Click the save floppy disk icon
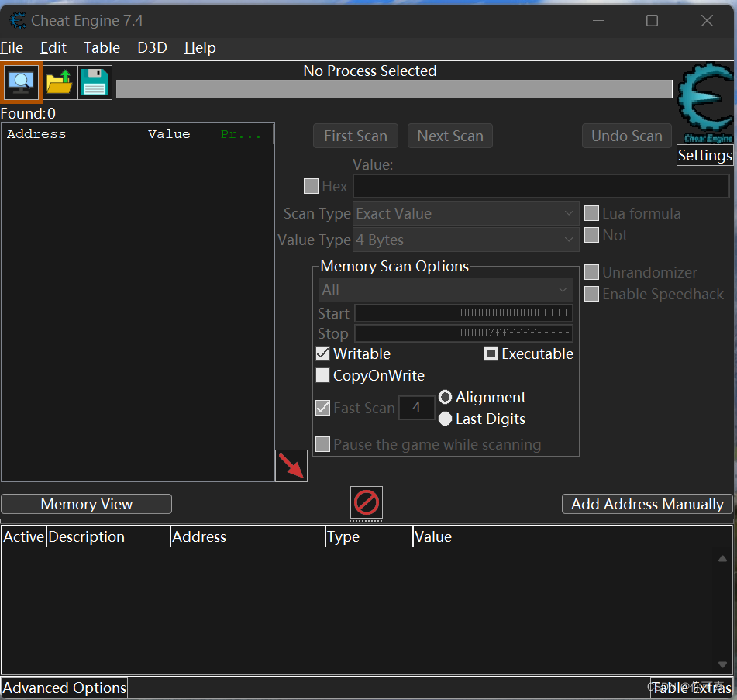The height and width of the screenshot is (700, 737). click(95, 82)
